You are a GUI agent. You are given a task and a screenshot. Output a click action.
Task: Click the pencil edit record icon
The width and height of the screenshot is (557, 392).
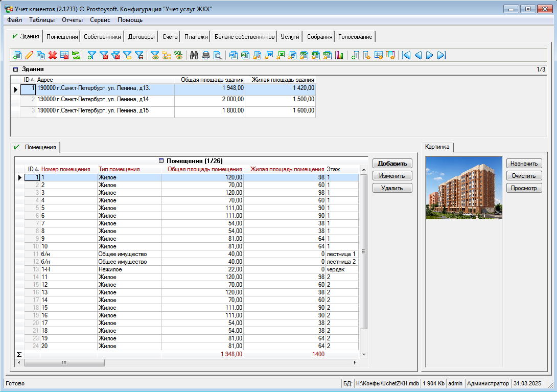tap(29, 55)
